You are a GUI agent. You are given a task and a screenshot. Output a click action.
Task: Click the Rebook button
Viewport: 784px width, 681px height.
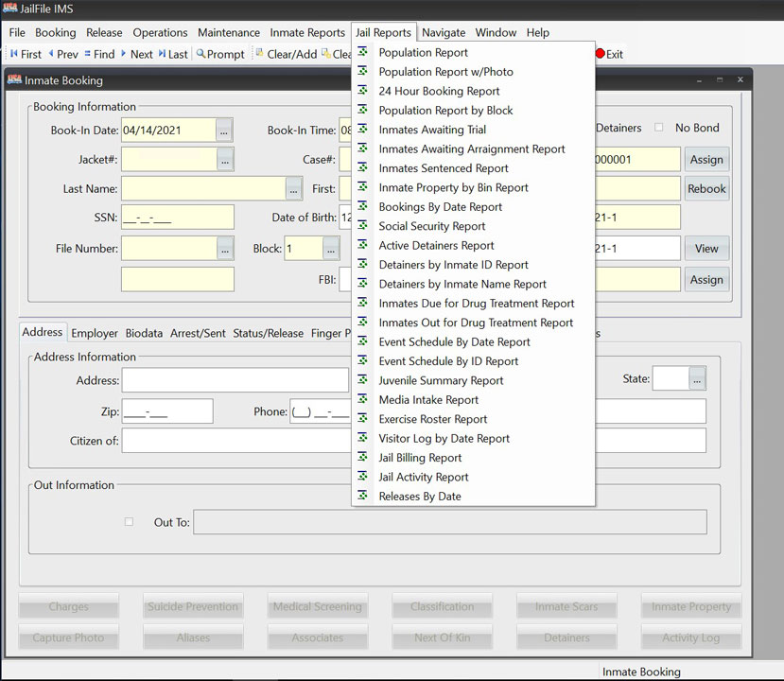pos(706,188)
